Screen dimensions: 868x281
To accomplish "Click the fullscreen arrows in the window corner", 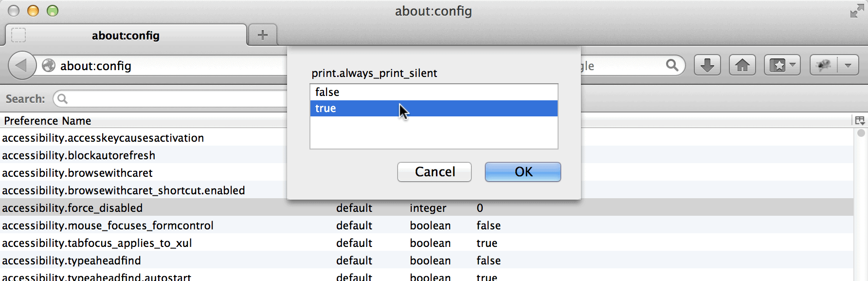I will click(856, 10).
